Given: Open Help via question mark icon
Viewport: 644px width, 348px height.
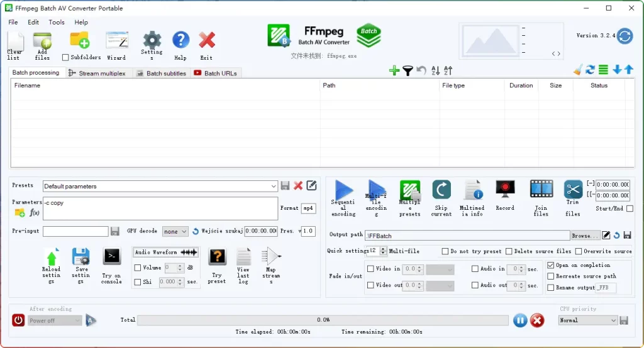Looking at the screenshot, I should click(x=180, y=46).
